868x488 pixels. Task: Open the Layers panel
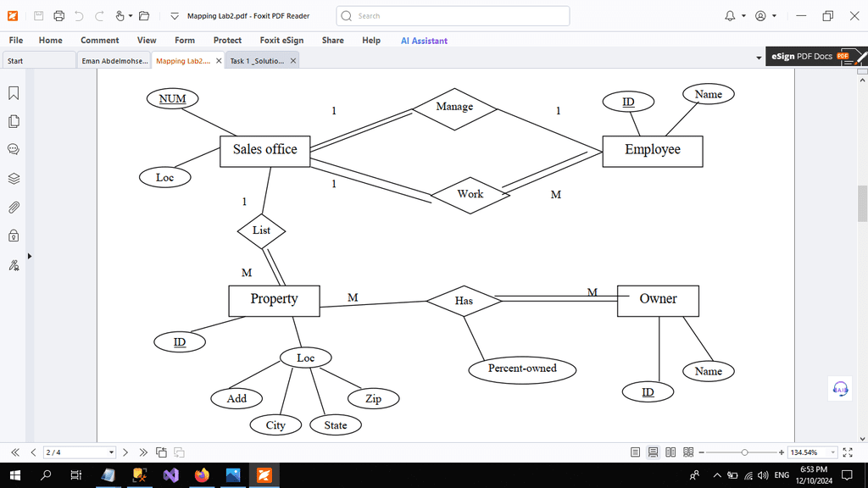(14, 179)
